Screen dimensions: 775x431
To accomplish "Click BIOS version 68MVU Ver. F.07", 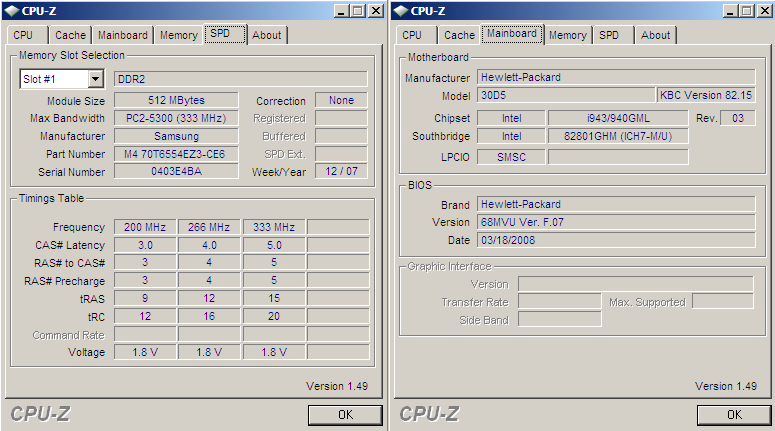I will (616, 222).
